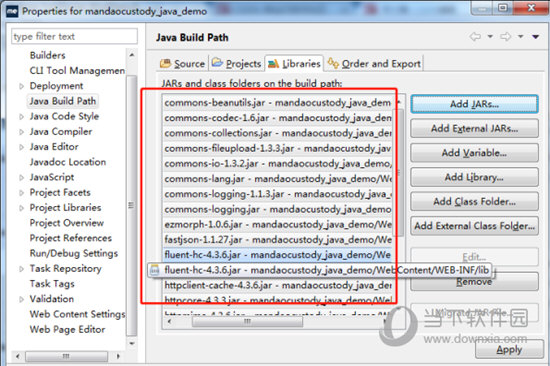This screenshot has width=550, height=366.
Task: Select Project Overview entry
Action: point(67,223)
